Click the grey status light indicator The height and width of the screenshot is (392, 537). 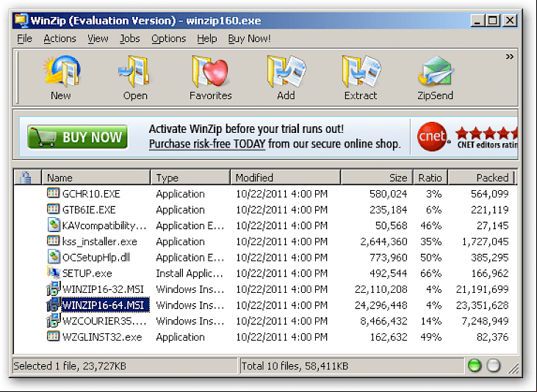[x=494, y=366]
